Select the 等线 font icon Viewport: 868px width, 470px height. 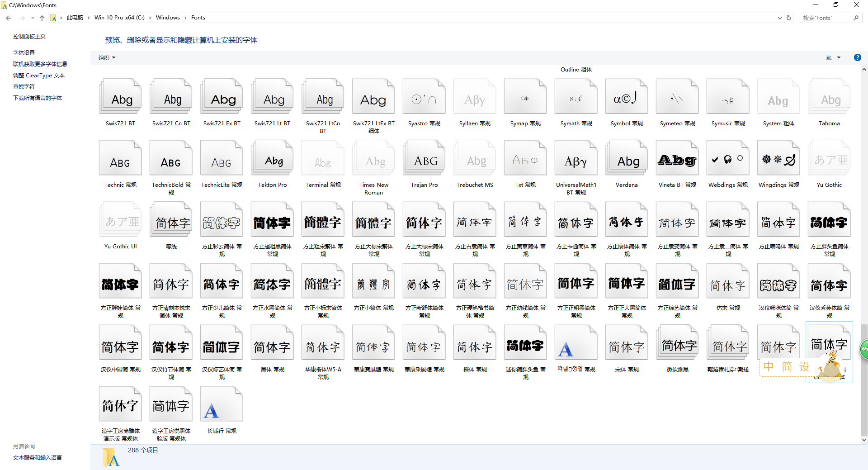171,220
